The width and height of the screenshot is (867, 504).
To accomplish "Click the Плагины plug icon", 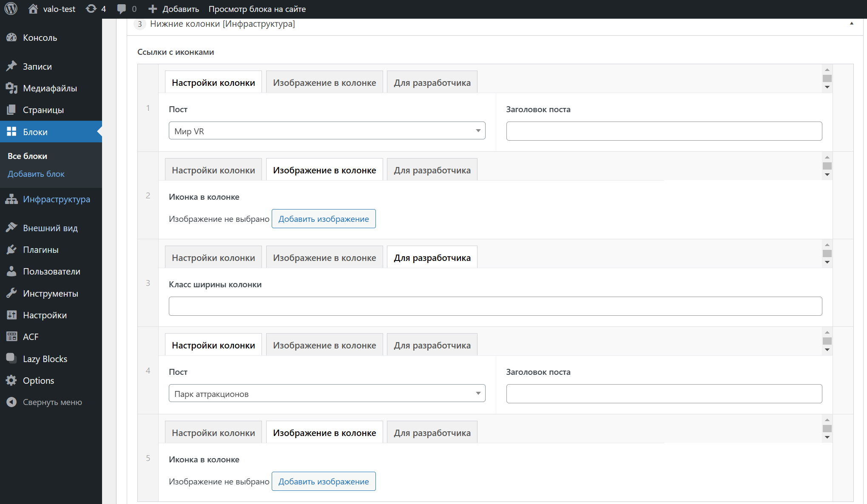I will tap(11, 249).
